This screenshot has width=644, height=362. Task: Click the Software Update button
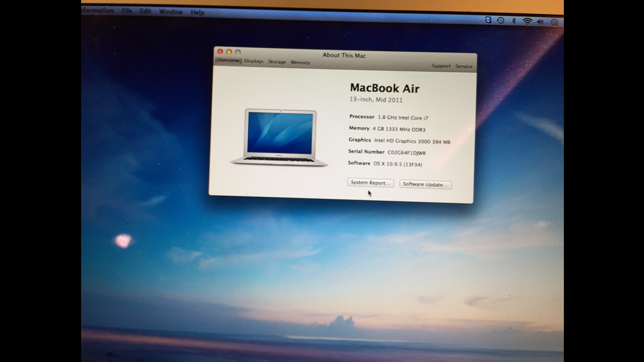tap(425, 184)
